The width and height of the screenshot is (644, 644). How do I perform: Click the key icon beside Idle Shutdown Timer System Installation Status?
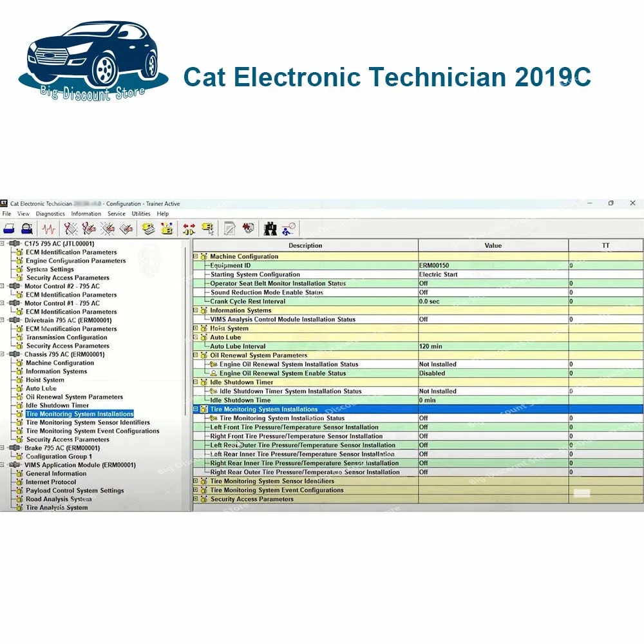pyautogui.click(x=213, y=392)
